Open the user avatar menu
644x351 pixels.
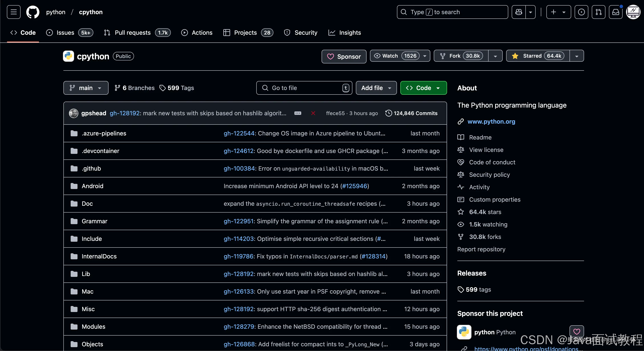click(633, 12)
